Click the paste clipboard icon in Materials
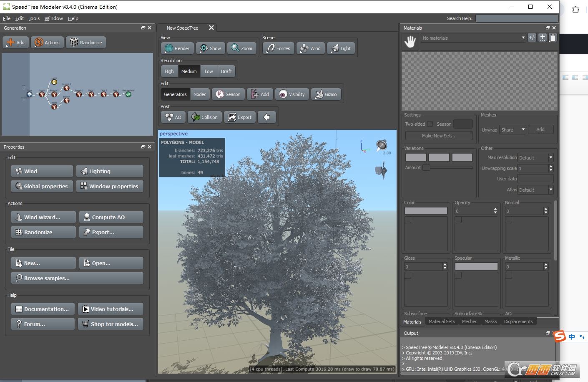The width and height of the screenshot is (588, 382). pyautogui.click(x=553, y=38)
